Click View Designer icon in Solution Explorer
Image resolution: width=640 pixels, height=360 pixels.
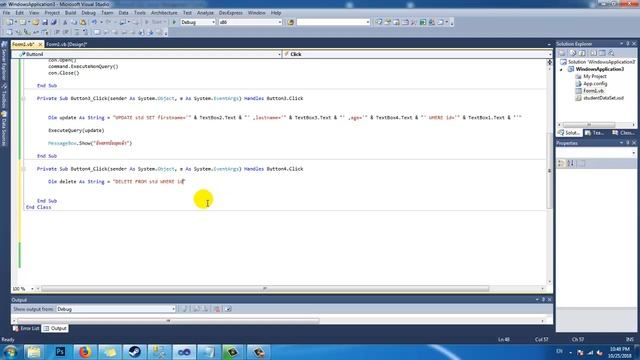(602, 53)
